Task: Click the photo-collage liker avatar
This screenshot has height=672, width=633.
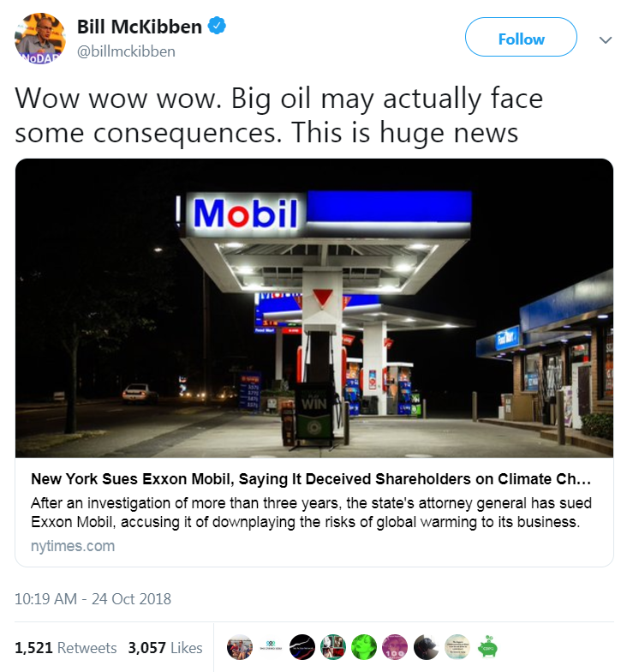Action: [x=333, y=648]
